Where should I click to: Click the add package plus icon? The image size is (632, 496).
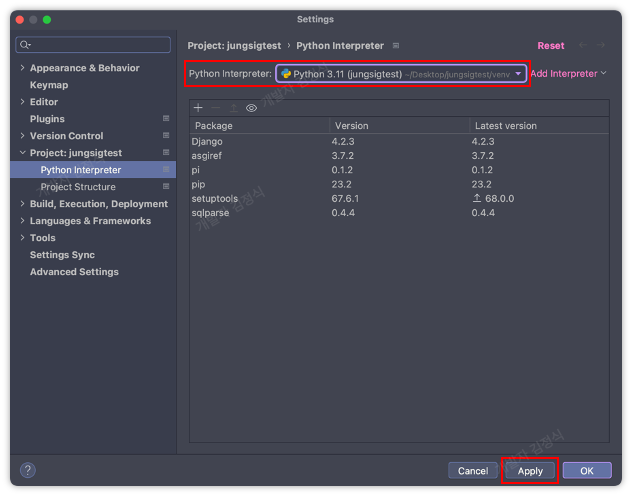click(x=198, y=108)
